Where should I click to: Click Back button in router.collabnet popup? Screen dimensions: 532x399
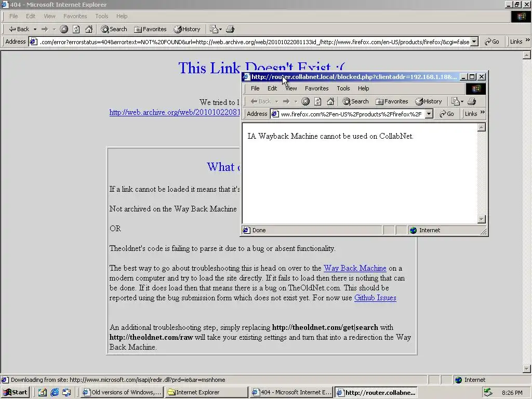(x=261, y=101)
